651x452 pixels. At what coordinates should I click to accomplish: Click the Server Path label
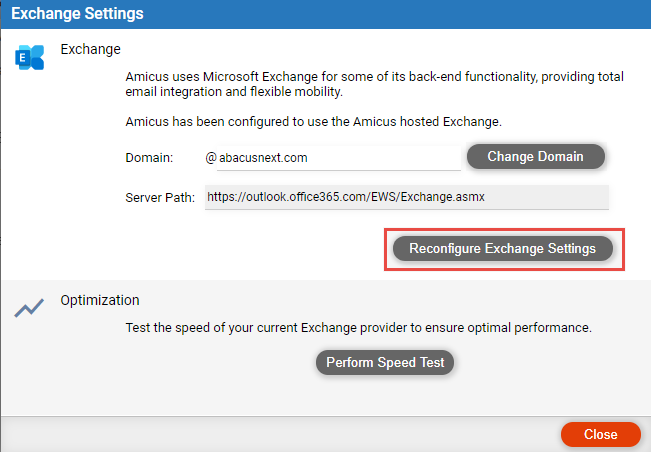(160, 198)
